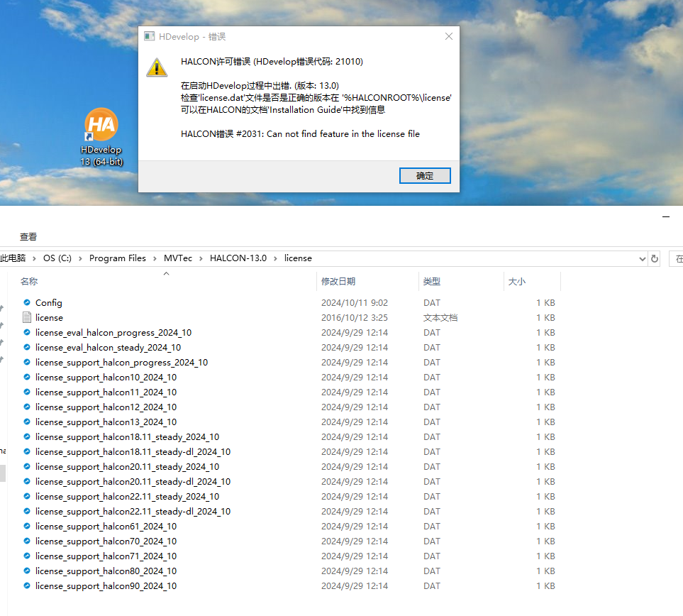The height and width of the screenshot is (616, 683).
Task: Click icon of license_support_halcon71_2024_10
Action: click(27, 556)
